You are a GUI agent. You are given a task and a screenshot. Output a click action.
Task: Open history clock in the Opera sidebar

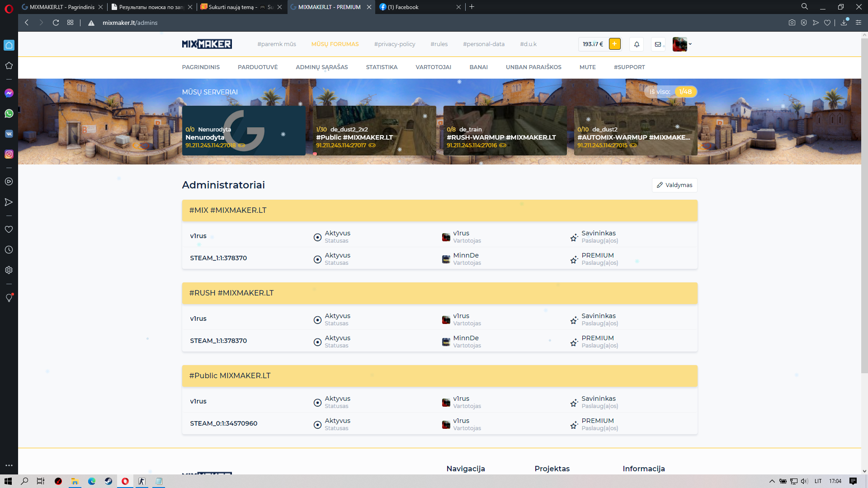pyautogui.click(x=9, y=250)
